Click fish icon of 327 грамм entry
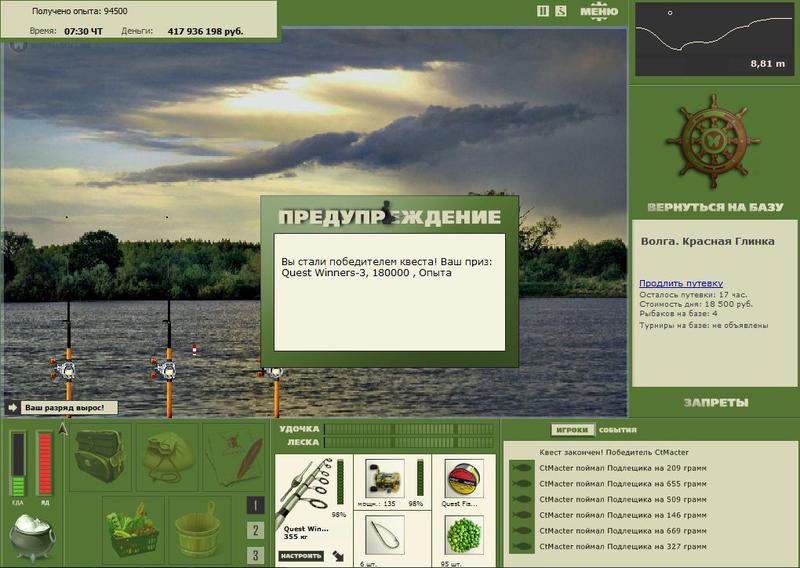800x568 pixels. [521, 546]
